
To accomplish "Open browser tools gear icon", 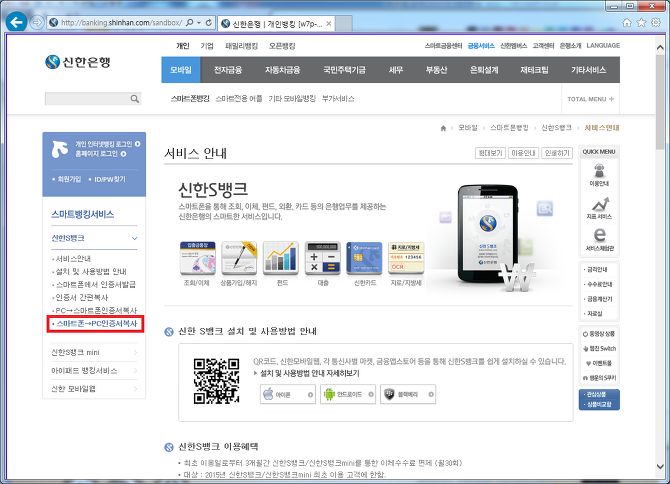I will tap(655, 22).
